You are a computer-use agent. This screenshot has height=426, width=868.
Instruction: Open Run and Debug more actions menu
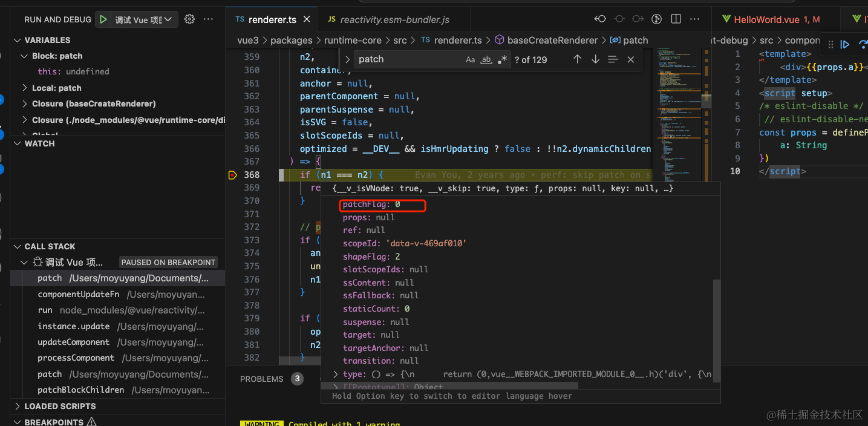click(209, 19)
